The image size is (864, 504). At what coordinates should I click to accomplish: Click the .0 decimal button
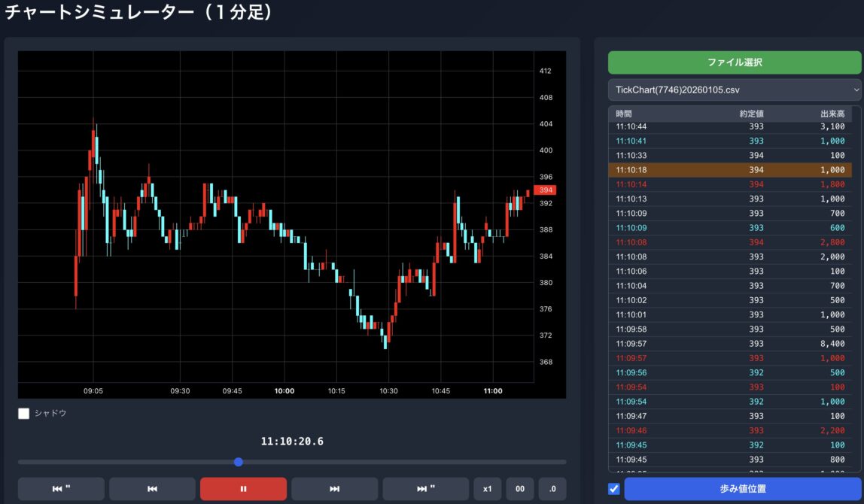click(x=552, y=489)
